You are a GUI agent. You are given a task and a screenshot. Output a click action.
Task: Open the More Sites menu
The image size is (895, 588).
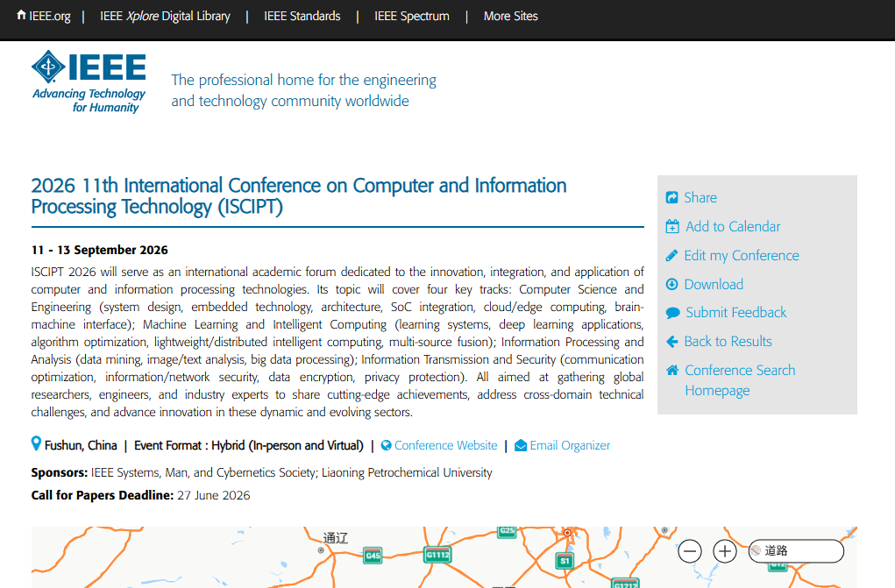point(511,16)
